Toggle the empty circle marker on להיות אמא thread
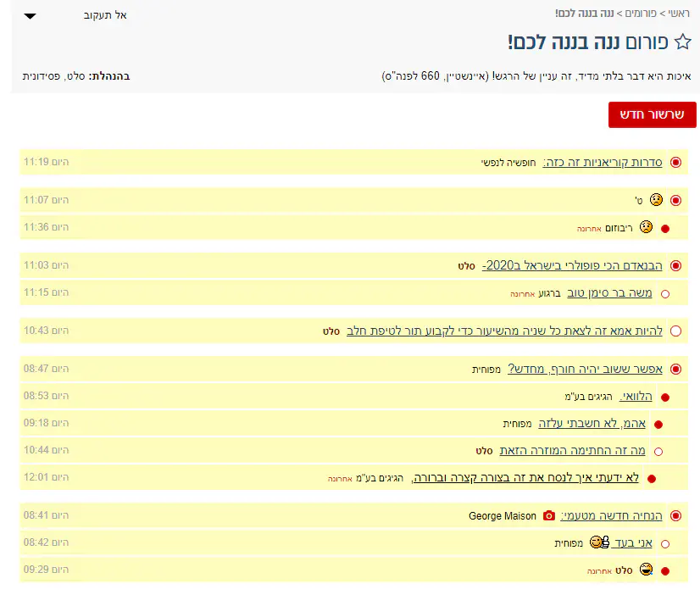 675,331
